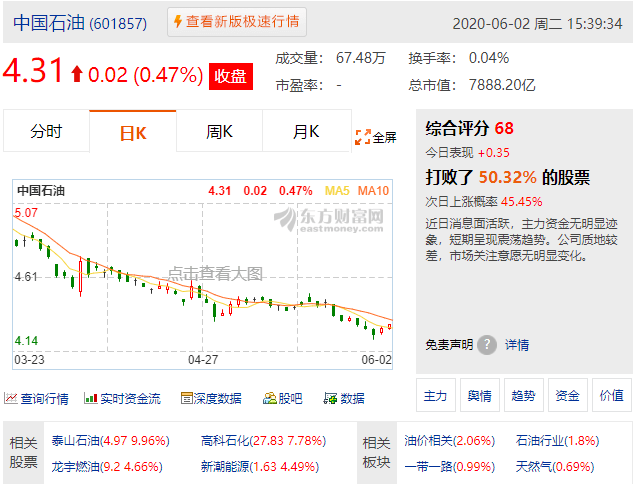Open the 数据 link
This screenshot has height=484, width=633.
click(x=352, y=399)
